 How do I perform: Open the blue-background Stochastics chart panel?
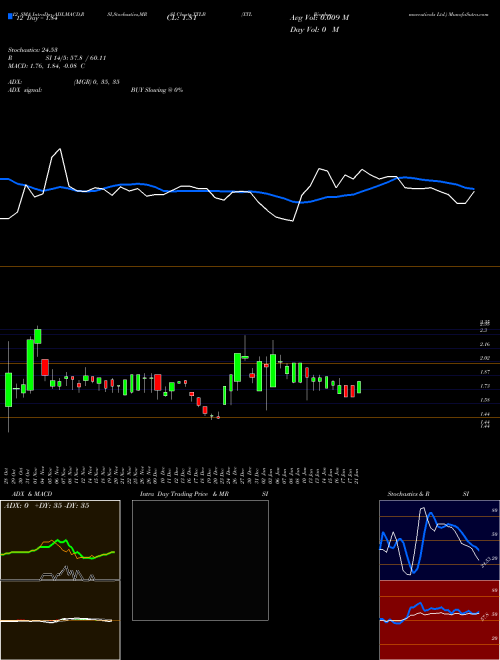point(439,540)
